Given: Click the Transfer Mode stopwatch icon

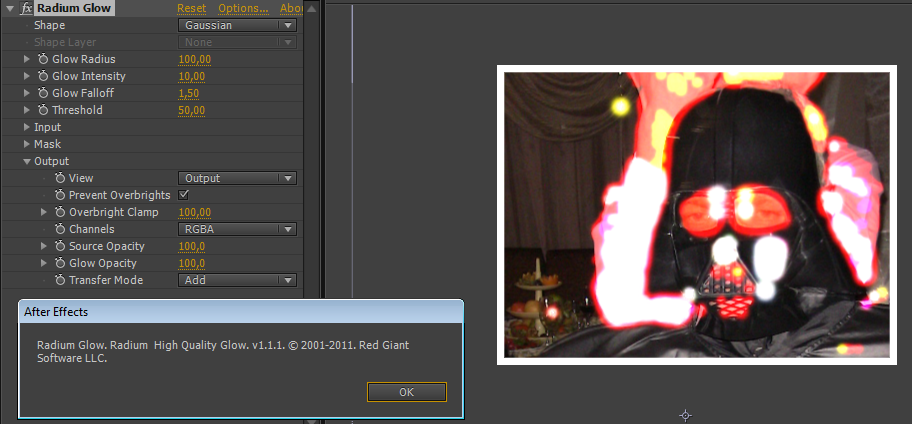Looking at the screenshot, I should coord(60,280).
